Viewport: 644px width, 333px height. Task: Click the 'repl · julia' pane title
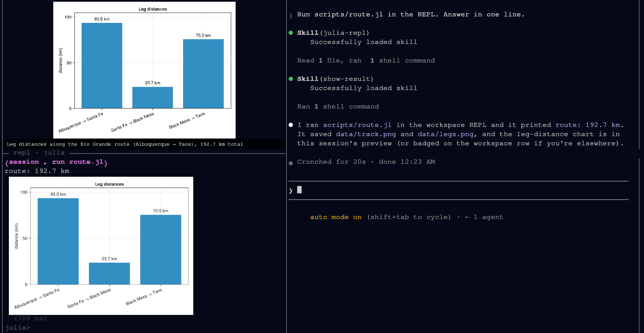click(39, 153)
